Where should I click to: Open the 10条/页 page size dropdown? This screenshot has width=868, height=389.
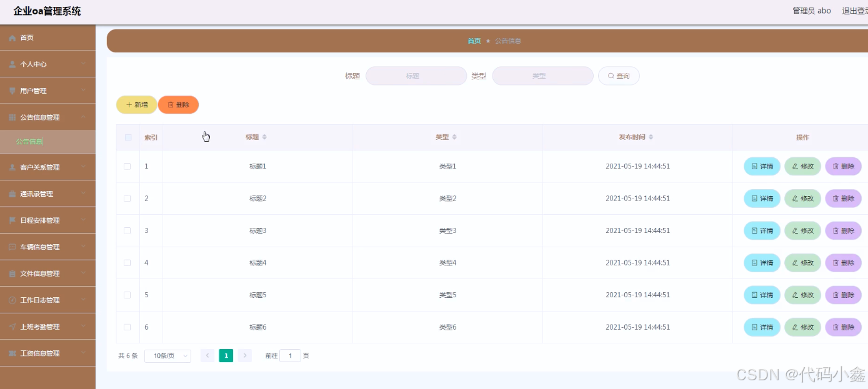point(167,356)
